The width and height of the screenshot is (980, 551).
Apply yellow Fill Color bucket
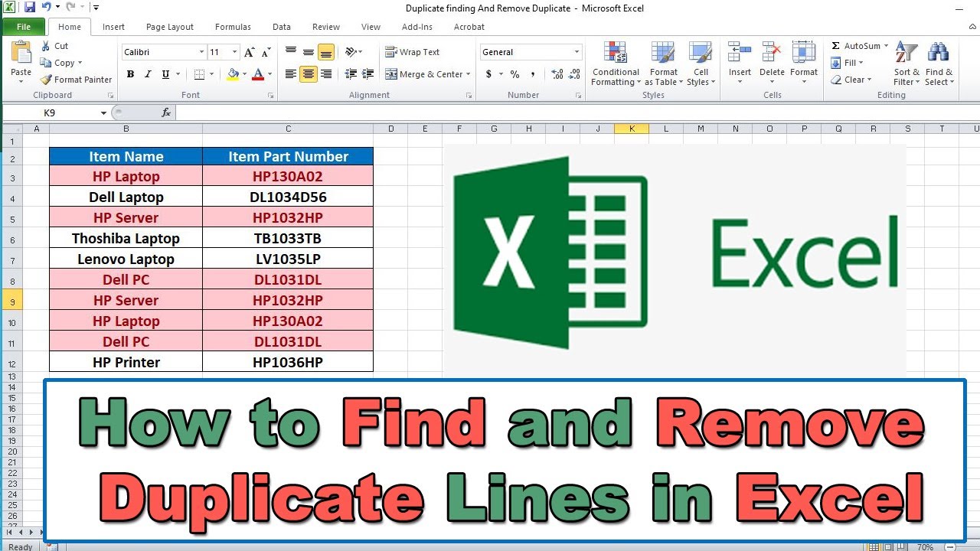click(233, 74)
